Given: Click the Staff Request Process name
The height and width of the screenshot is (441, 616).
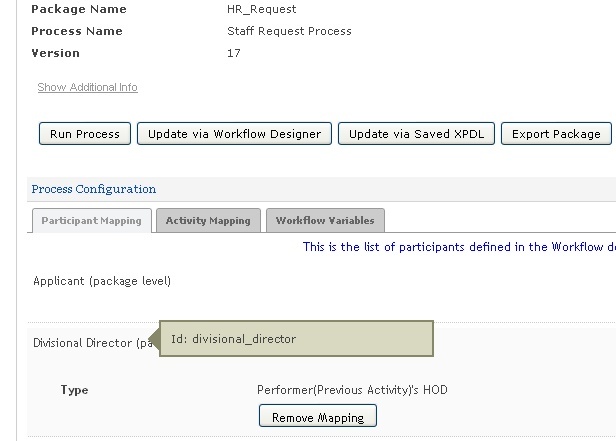Looking at the screenshot, I should [289, 31].
